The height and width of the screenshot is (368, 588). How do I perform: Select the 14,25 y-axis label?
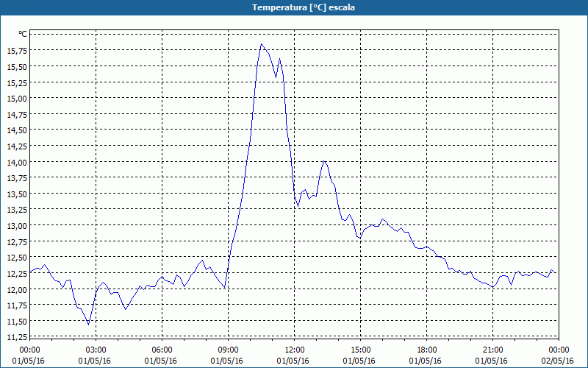[x=16, y=146]
